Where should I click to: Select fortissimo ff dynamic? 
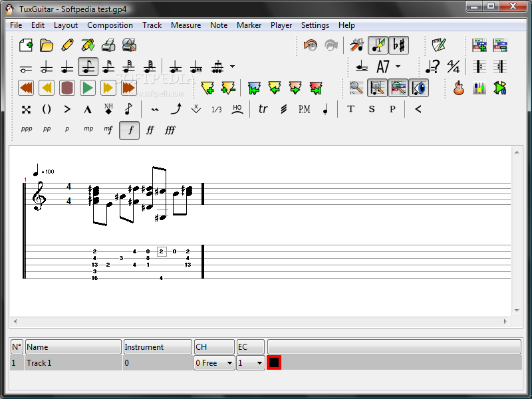coord(150,130)
